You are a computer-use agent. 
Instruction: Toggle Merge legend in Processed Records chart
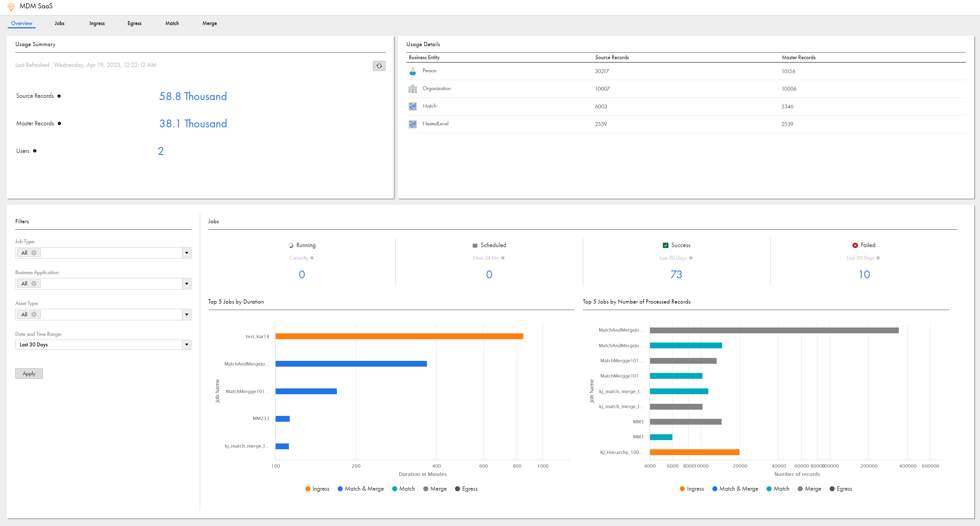[809, 489]
